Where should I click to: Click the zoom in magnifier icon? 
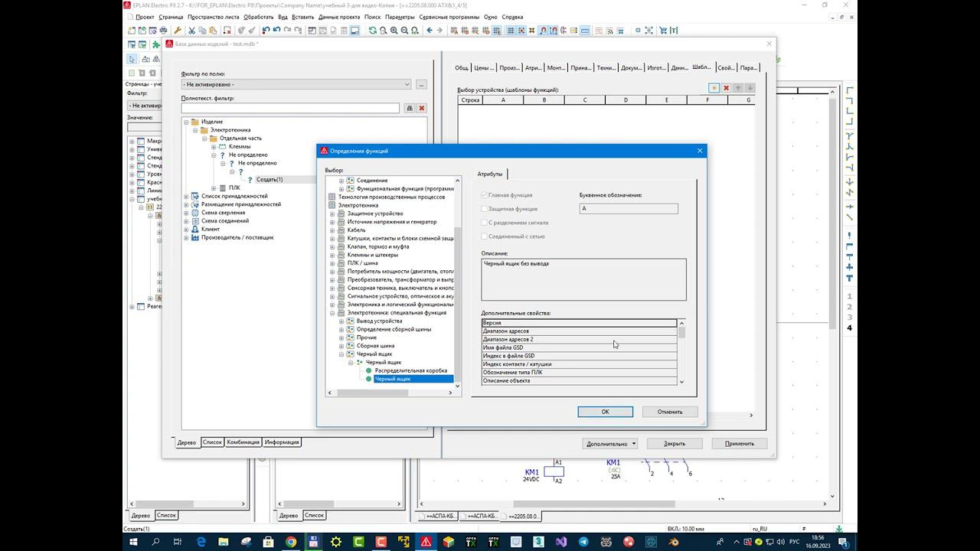(394, 31)
